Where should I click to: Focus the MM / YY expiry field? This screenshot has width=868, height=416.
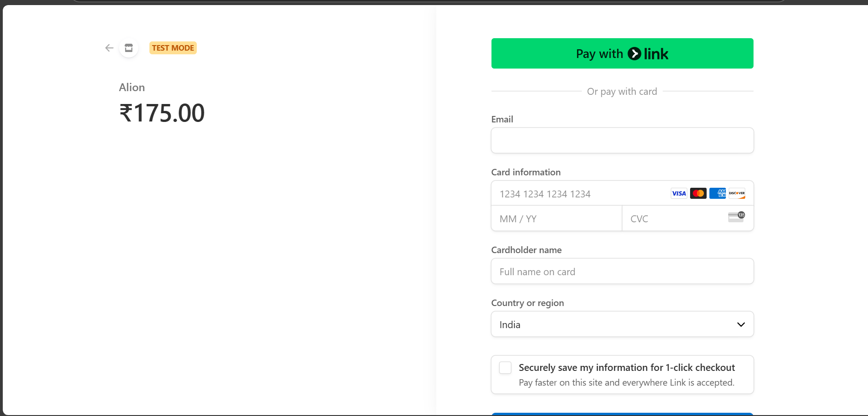(557, 219)
